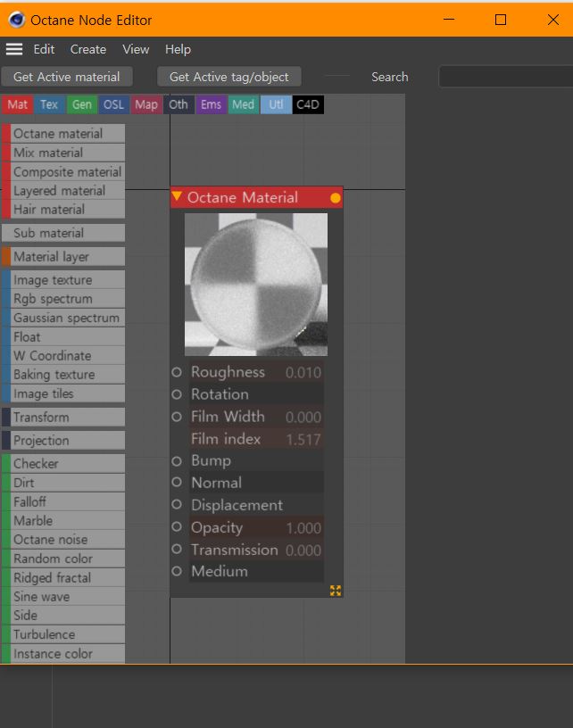Open the Edit menu

(44, 49)
